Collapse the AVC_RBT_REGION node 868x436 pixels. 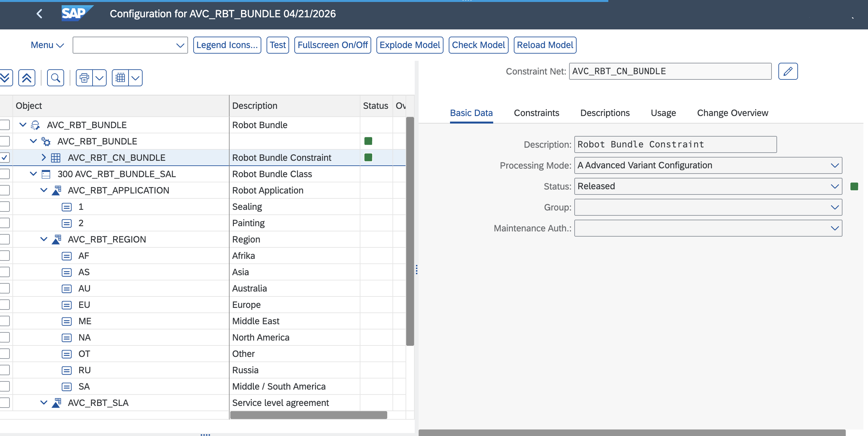43,239
